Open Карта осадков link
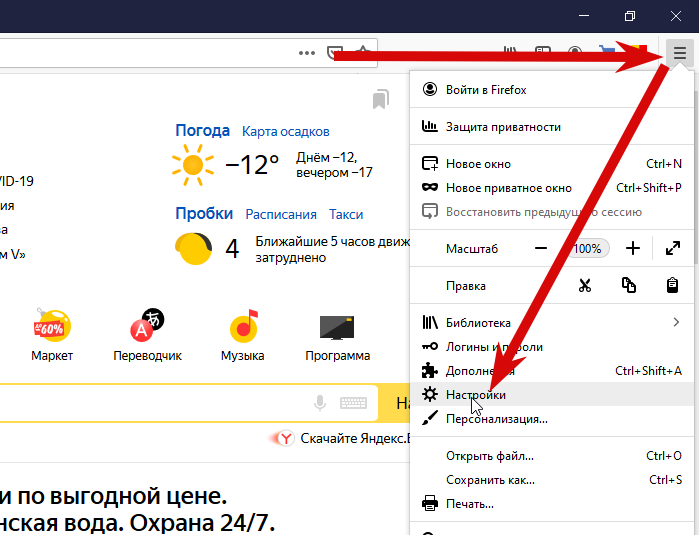 [286, 132]
